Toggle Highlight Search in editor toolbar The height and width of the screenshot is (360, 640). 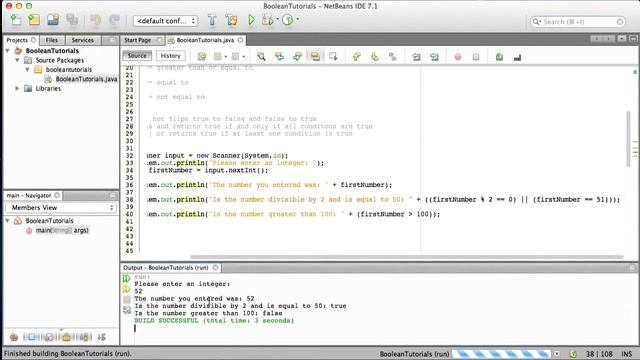[315, 56]
